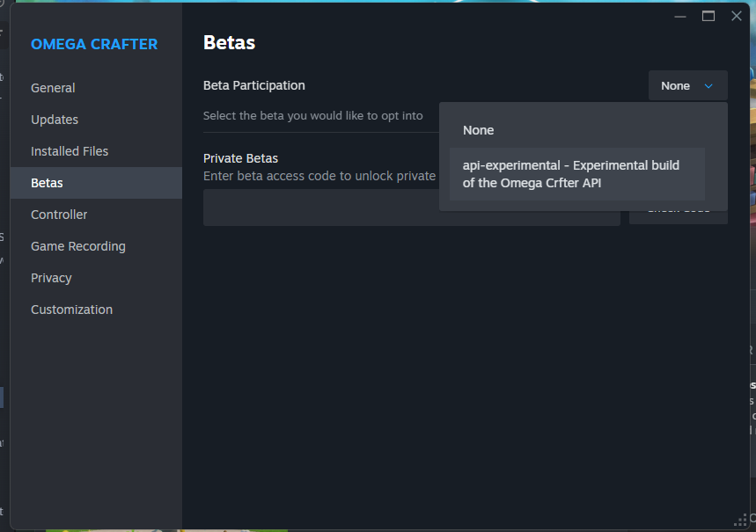This screenshot has height=532, width=756.
Task: Open the General settings section
Action: click(53, 88)
